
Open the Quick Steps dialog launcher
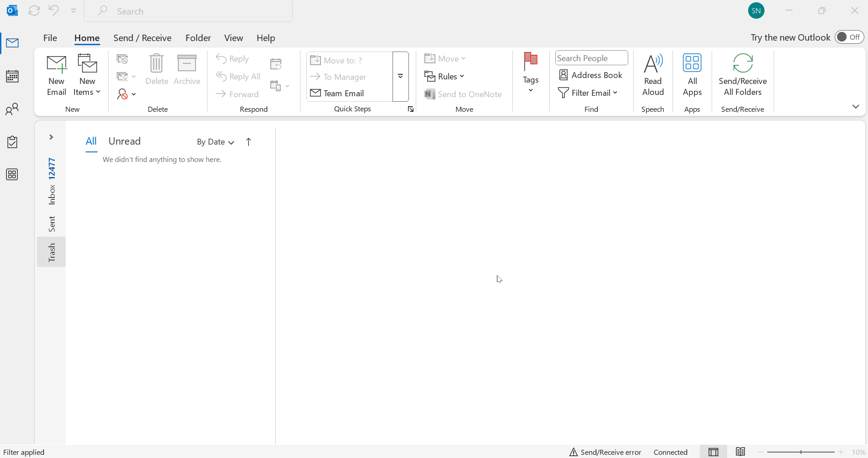pyautogui.click(x=411, y=109)
